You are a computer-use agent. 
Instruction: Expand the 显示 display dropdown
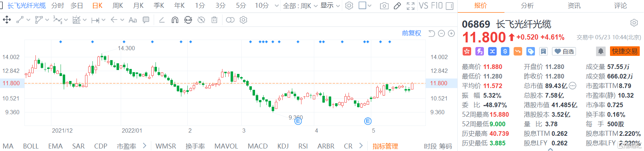[x=330, y=6]
